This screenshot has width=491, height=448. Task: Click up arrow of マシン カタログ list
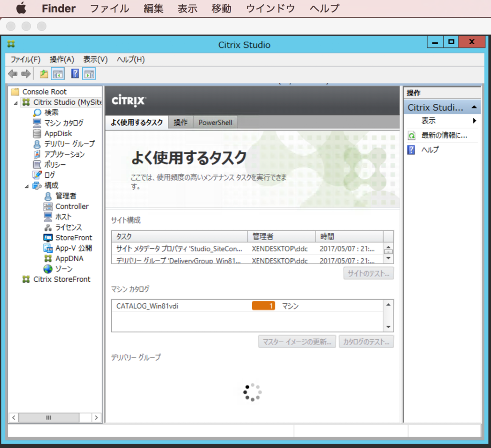[388, 305]
